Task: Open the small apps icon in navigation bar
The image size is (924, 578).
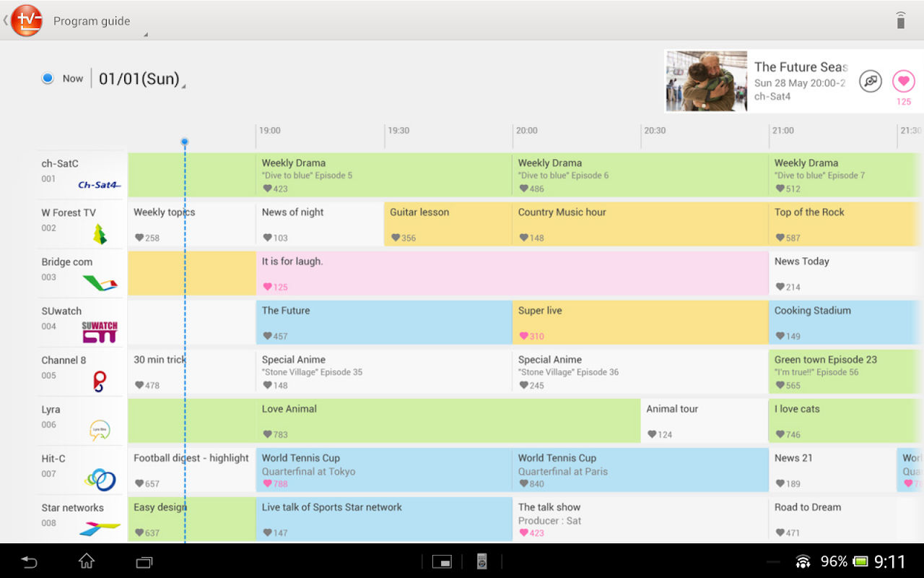Action: [x=442, y=561]
